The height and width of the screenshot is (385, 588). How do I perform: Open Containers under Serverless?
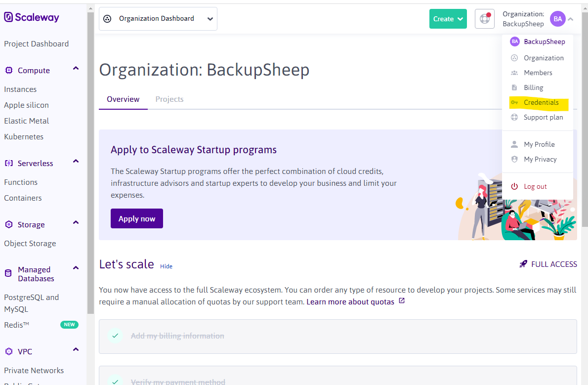[23, 198]
